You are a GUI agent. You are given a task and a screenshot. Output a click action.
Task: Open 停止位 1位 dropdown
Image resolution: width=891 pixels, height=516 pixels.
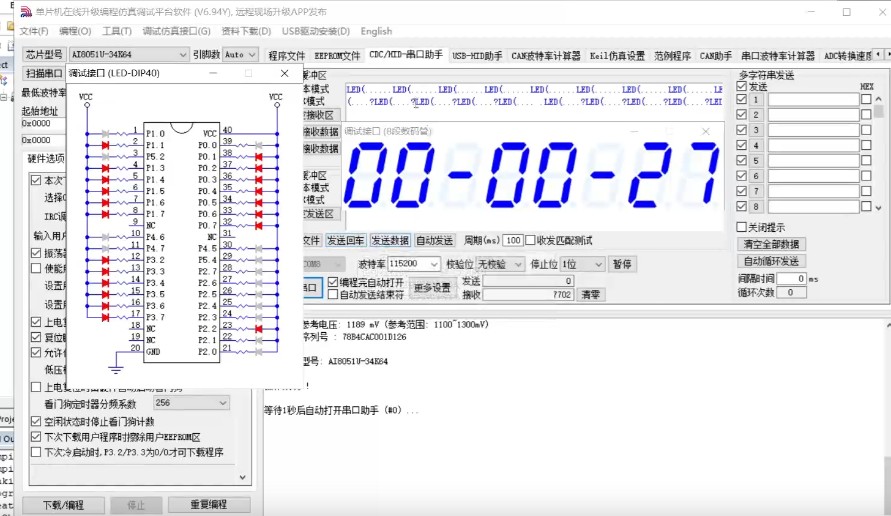[582, 264]
